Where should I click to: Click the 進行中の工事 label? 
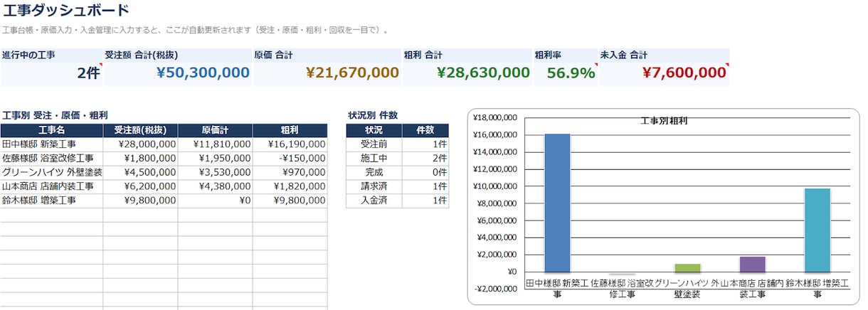click(28, 55)
